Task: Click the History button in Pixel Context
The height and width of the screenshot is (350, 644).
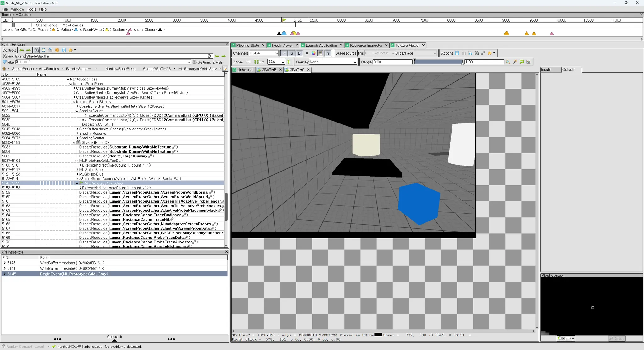Action: click(x=566, y=338)
